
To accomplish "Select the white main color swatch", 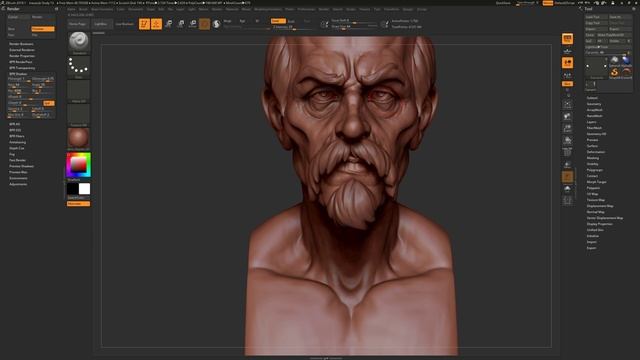I will click(x=84, y=189).
